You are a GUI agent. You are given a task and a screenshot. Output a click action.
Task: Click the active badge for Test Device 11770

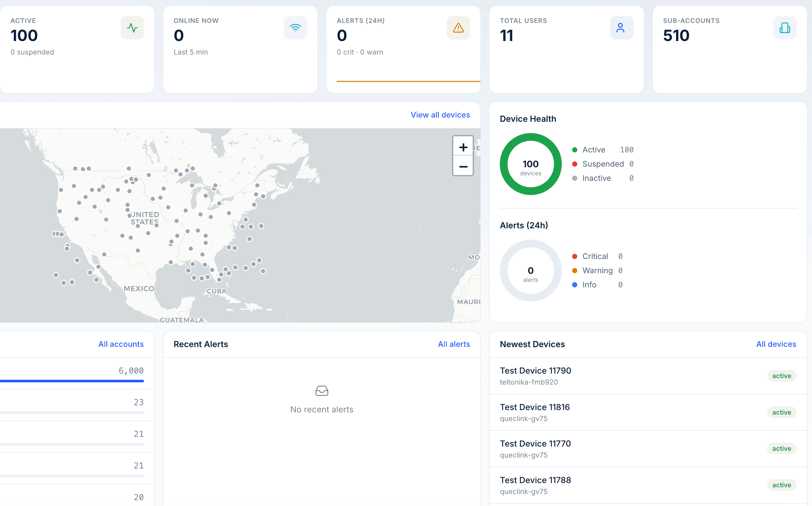781,449
